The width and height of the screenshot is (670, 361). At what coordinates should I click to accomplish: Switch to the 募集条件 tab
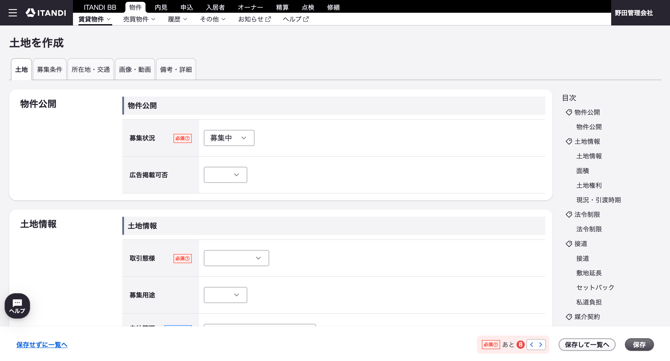pos(50,70)
